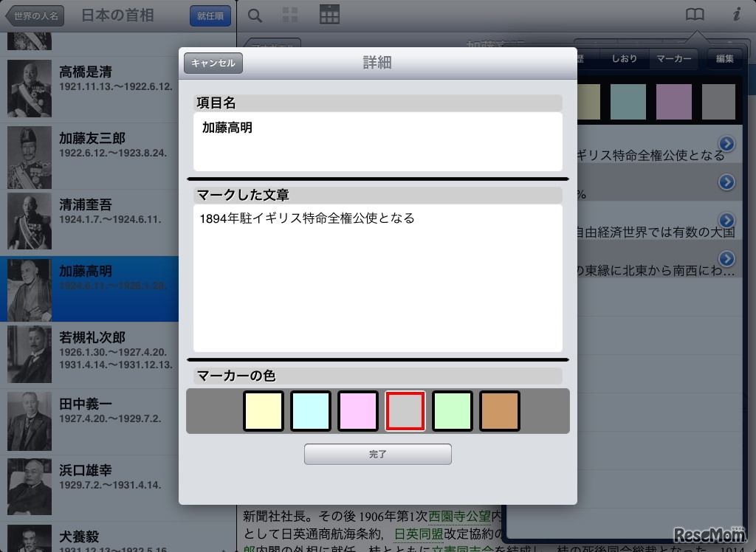Image resolution: width=756 pixels, height=552 pixels.
Task: Confirm with the 完了 button
Action: tap(378, 454)
